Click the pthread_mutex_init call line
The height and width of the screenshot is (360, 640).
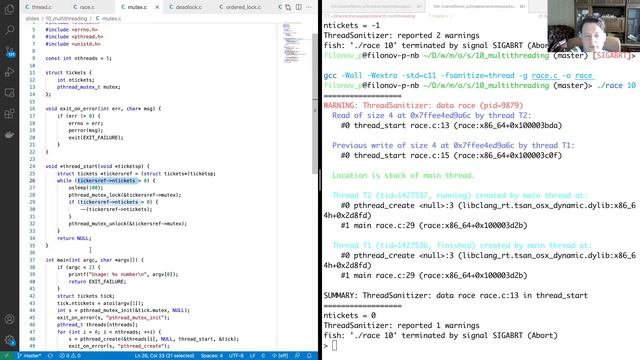[x=123, y=310]
